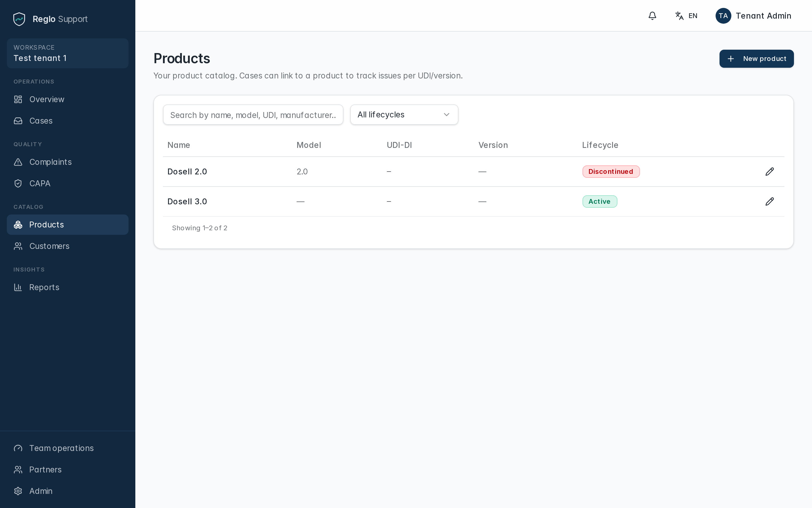Click the Partners people icon
This screenshot has width=812, height=508.
pyautogui.click(x=18, y=470)
